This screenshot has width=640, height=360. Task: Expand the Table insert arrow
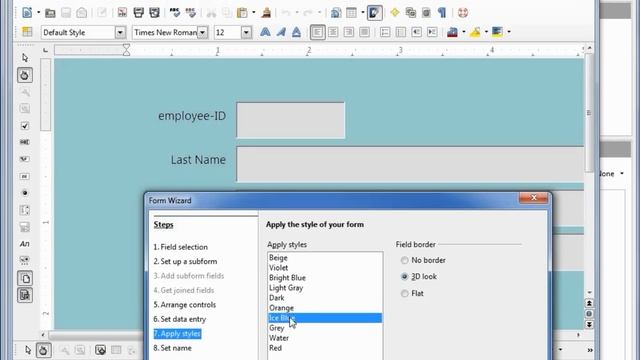coord(362,13)
